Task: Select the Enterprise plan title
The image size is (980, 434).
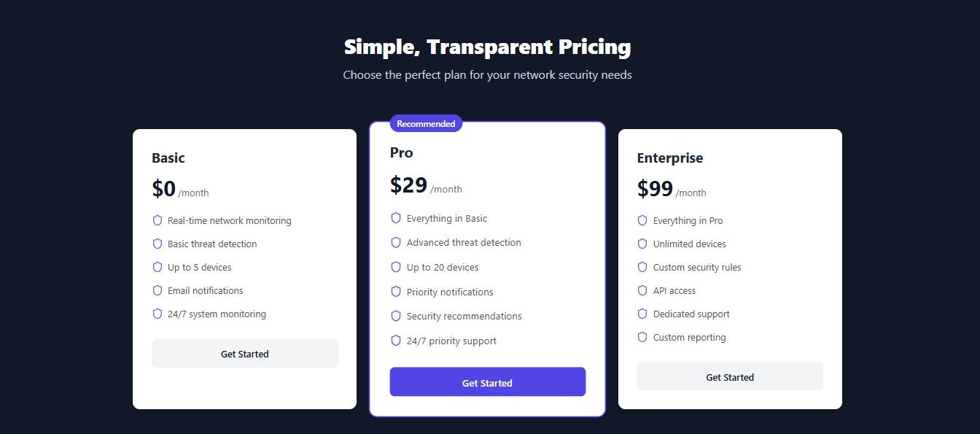Action: coord(670,158)
